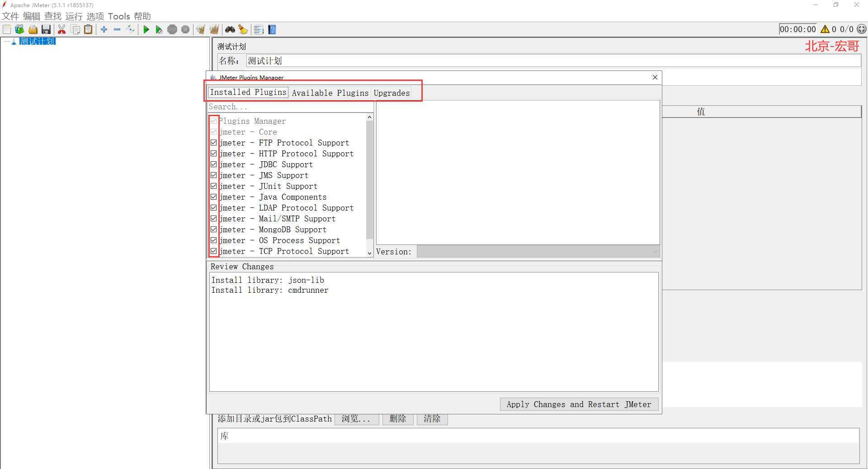This screenshot has width=868, height=469.
Task: Click the Clear results broom icon
Action: 201,29
